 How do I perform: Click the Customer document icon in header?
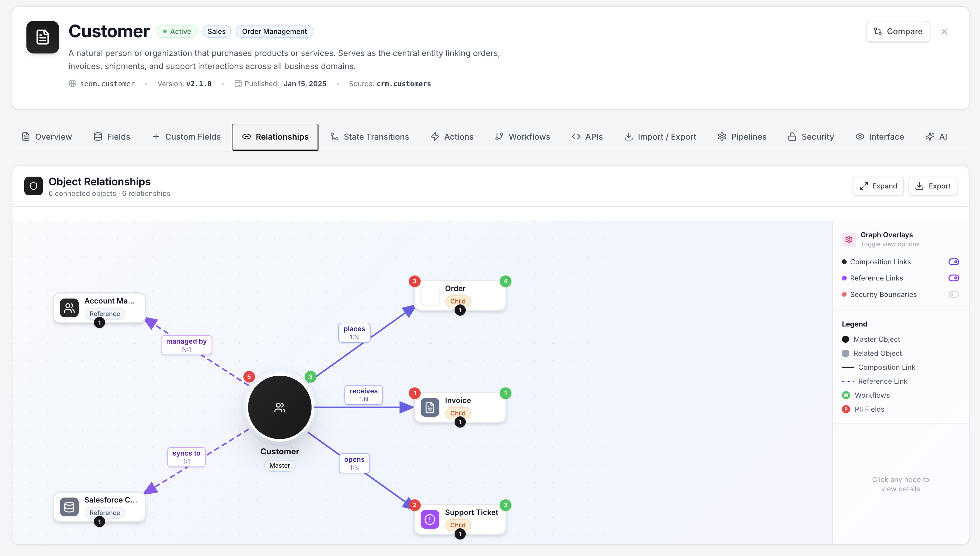coord(42,37)
